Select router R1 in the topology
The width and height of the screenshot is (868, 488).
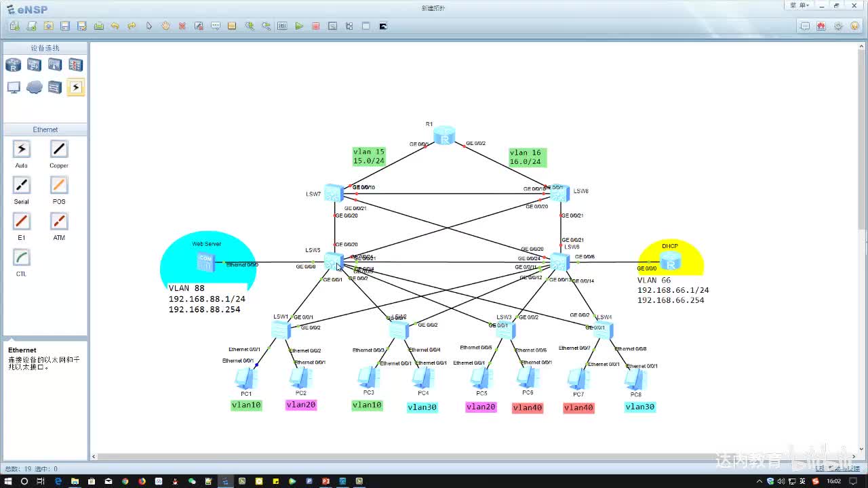[445, 135]
